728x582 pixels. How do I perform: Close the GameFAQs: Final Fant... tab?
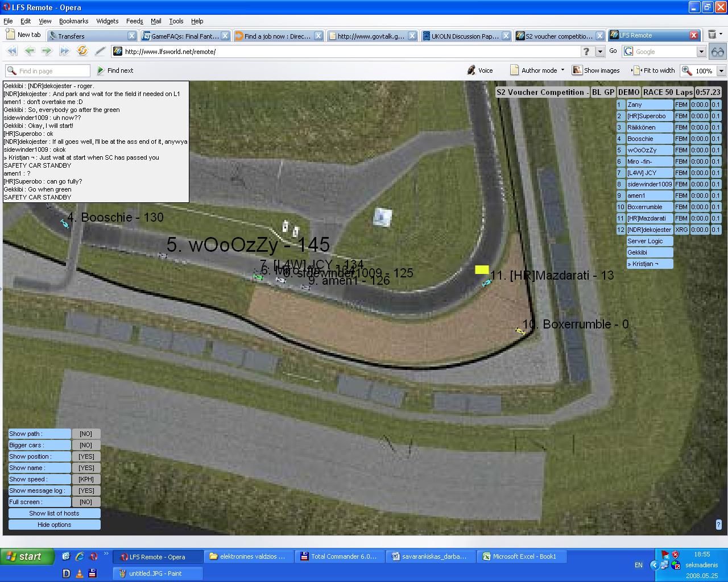[225, 36]
